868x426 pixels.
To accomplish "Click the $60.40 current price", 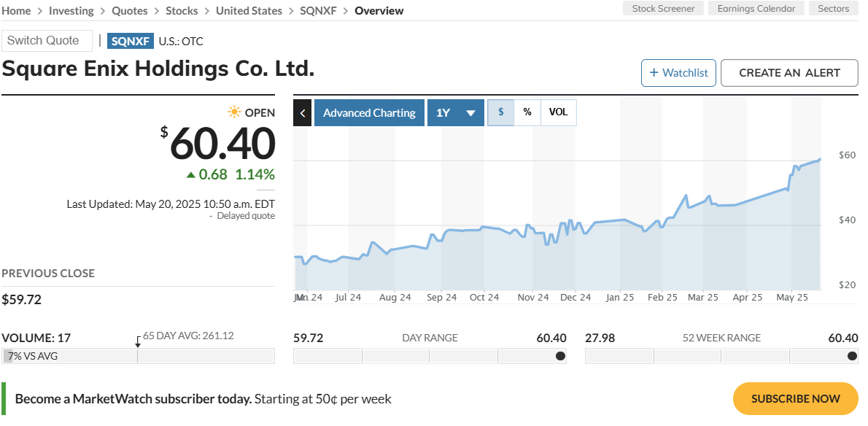I will 217,143.
